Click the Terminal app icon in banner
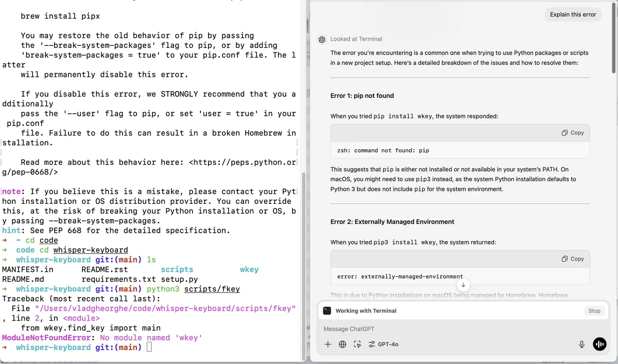618x364 pixels. 327,311
